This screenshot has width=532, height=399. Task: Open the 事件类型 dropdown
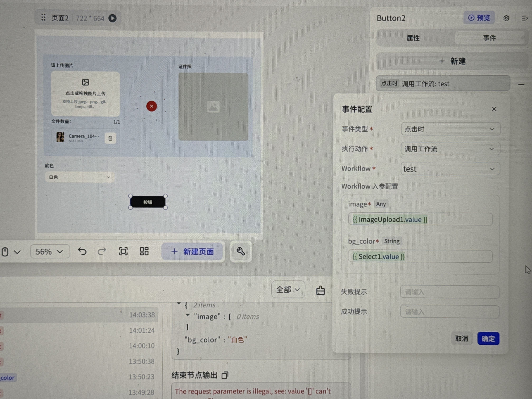pyautogui.click(x=450, y=129)
